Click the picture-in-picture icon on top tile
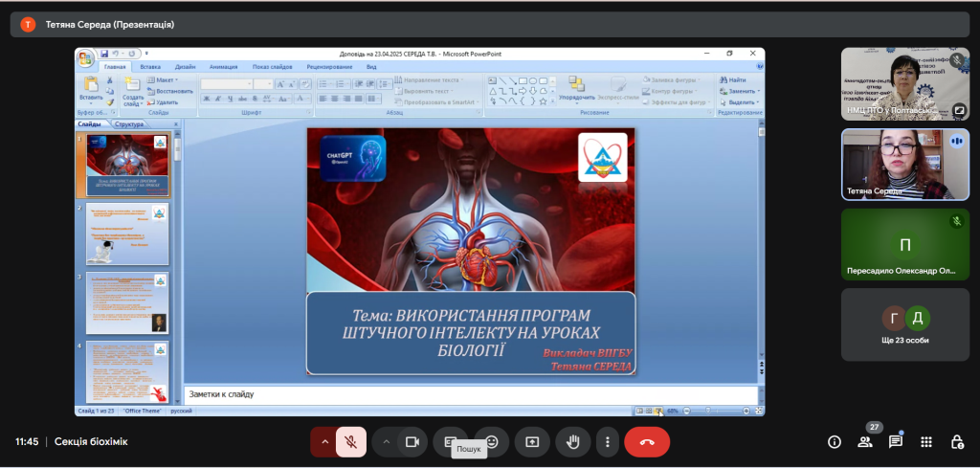This screenshot has height=468, width=980. click(959, 109)
